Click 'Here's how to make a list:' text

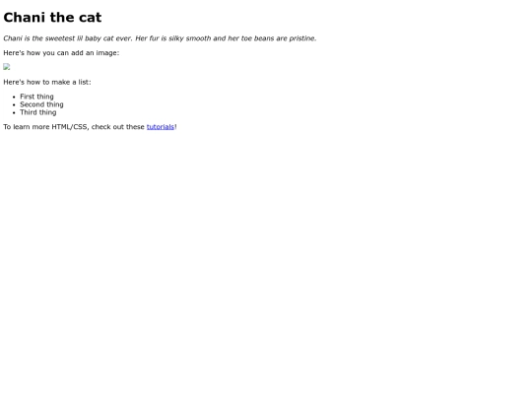(47, 82)
